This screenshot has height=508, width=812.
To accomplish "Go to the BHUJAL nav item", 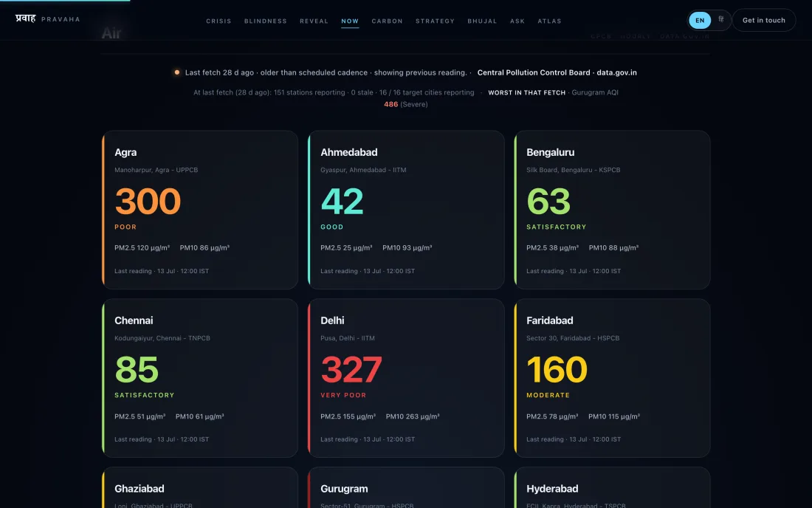I will coord(482,21).
